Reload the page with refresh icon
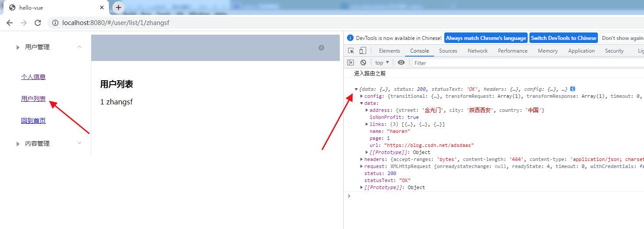Screen dimensions: 644x229 [x=38, y=23]
